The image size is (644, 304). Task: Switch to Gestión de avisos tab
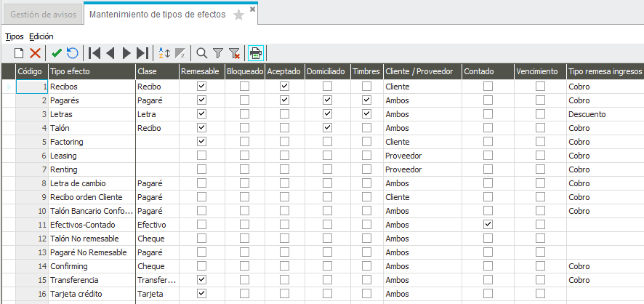[43, 15]
